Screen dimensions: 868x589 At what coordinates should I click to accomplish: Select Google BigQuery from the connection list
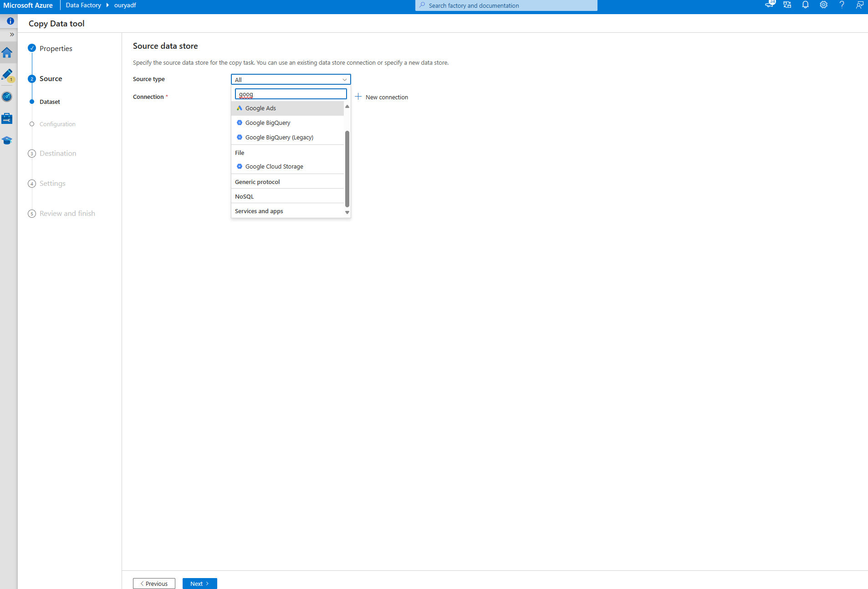point(267,123)
